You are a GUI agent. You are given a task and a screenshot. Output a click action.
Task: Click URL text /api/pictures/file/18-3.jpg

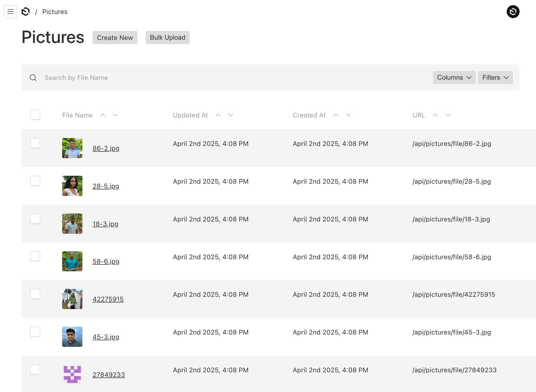pyautogui.click(x=451, y=219)
